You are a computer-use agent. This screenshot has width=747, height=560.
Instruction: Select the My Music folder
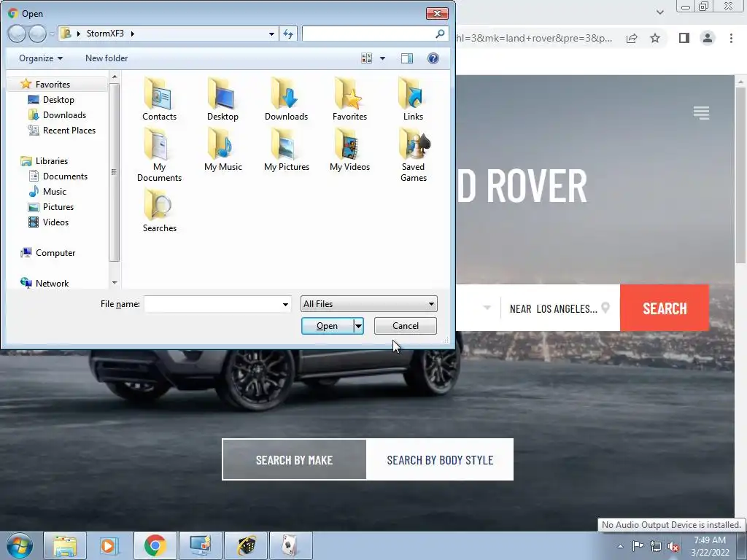point(223,150)
